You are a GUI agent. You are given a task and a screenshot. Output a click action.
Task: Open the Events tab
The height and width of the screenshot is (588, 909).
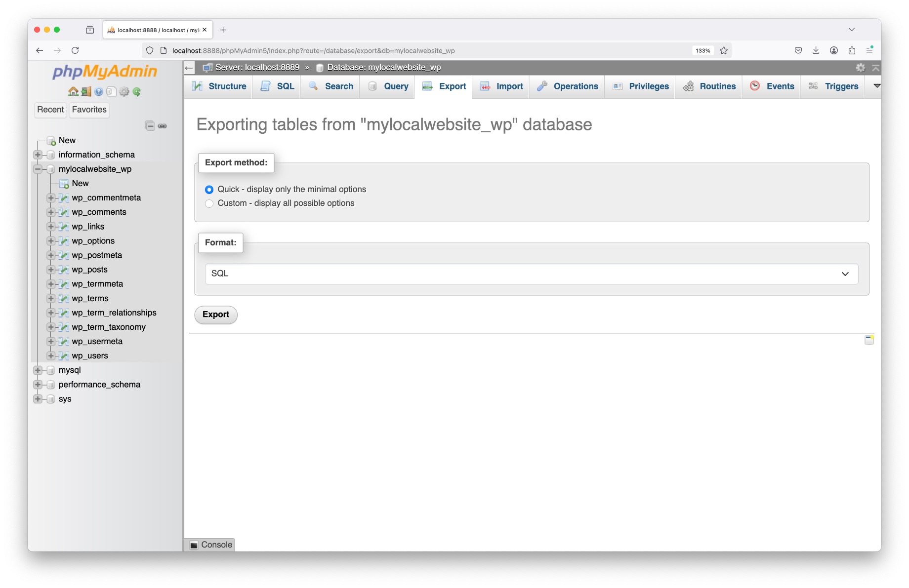coord(771,86)
